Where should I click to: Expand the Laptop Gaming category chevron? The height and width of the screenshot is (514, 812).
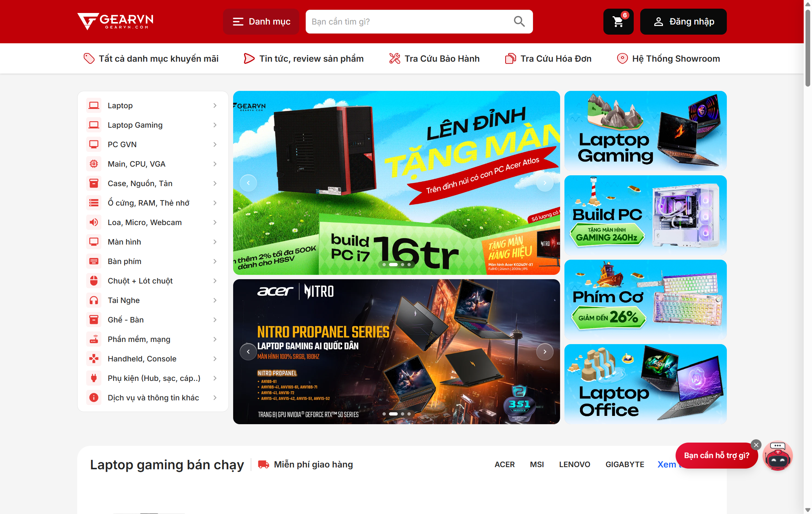215,125
